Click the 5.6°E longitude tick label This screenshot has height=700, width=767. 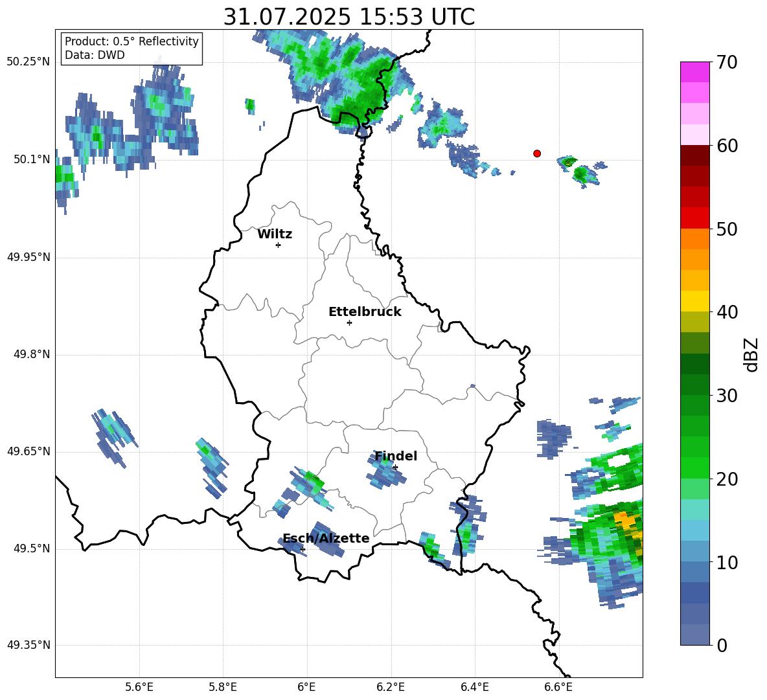(139, 687)
